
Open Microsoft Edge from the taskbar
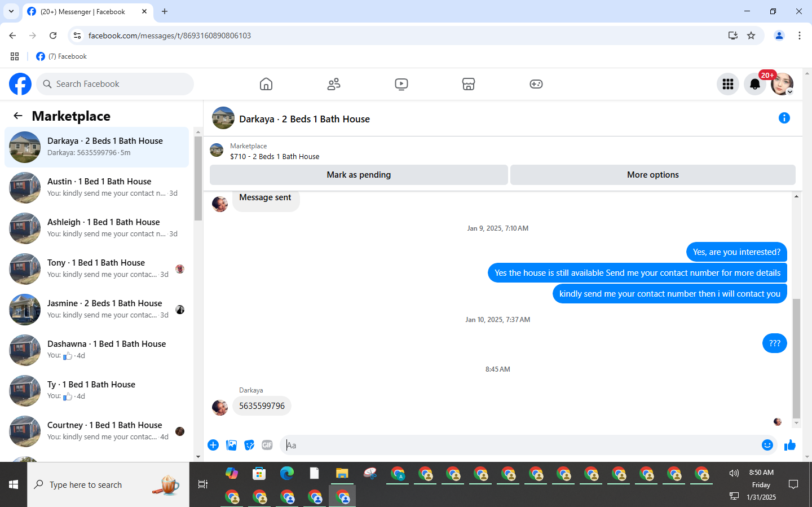[287, 473]
